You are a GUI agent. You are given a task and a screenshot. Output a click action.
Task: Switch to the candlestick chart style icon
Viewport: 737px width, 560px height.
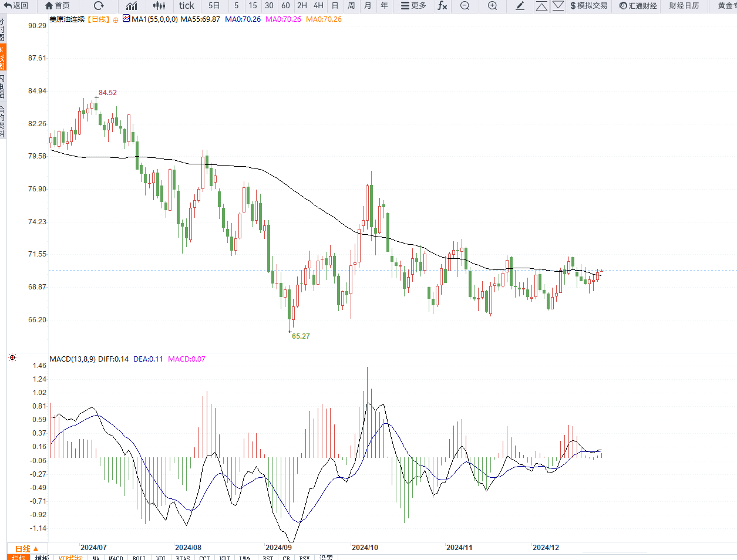[x=159, y=6]
